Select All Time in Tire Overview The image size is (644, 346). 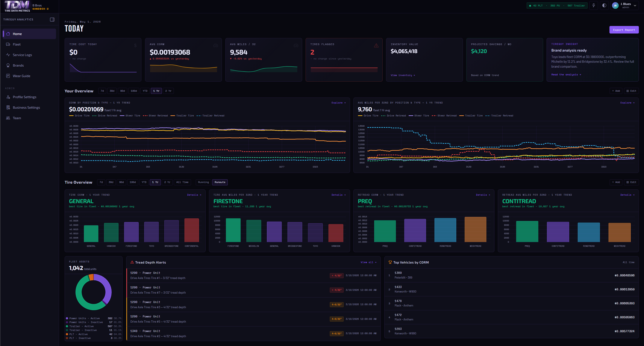182,182
